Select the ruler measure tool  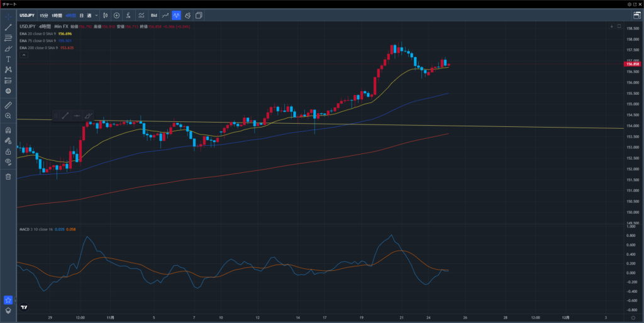pos(8,105)
